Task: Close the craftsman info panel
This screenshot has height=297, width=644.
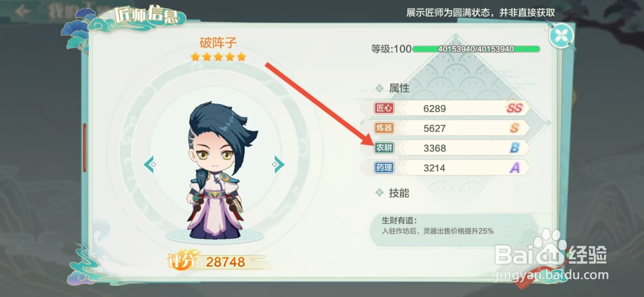Action: 561,36
